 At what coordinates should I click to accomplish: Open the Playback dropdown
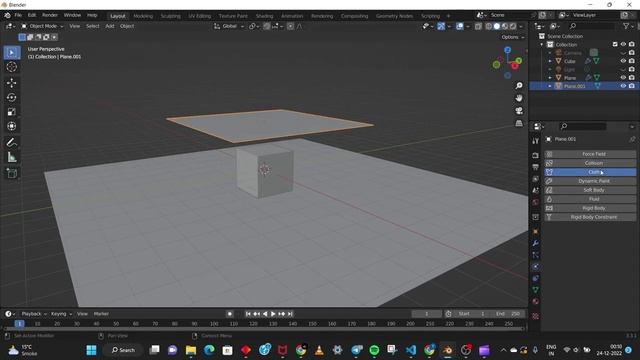pos(34,314)
